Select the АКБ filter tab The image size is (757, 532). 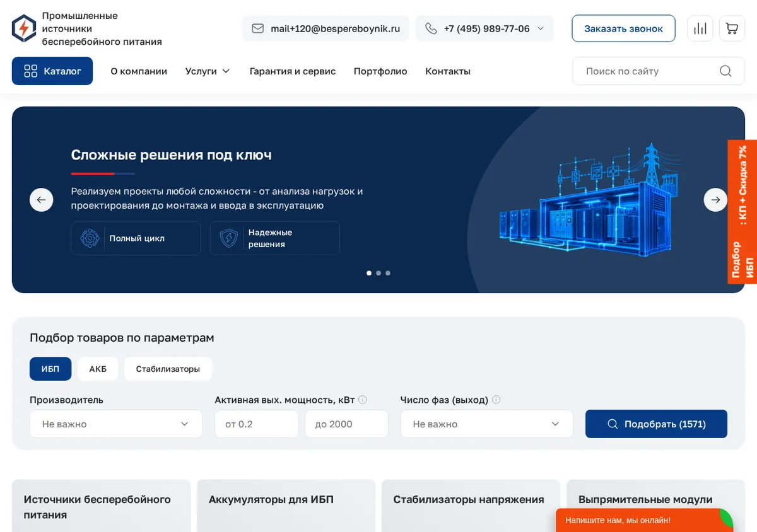coord(98,369)
